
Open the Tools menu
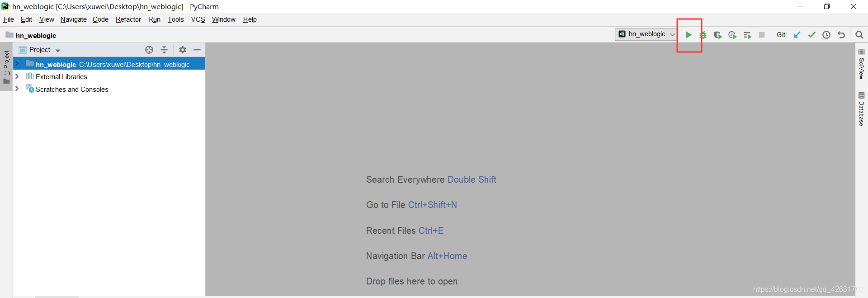coord(175,19)
